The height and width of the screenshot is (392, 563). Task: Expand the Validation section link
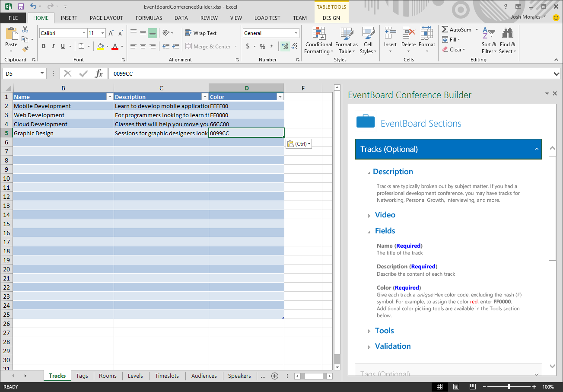click(x=392, y=346)
